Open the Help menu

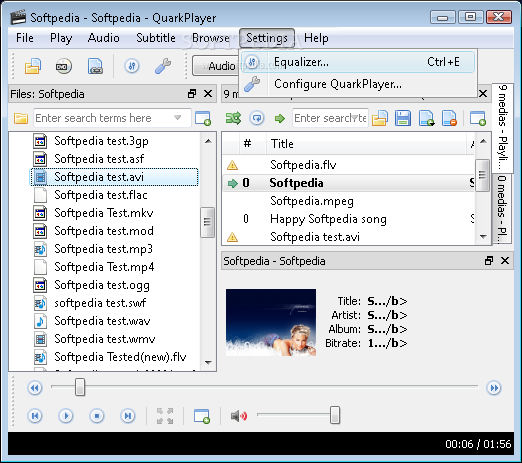(x=316, y=38)
